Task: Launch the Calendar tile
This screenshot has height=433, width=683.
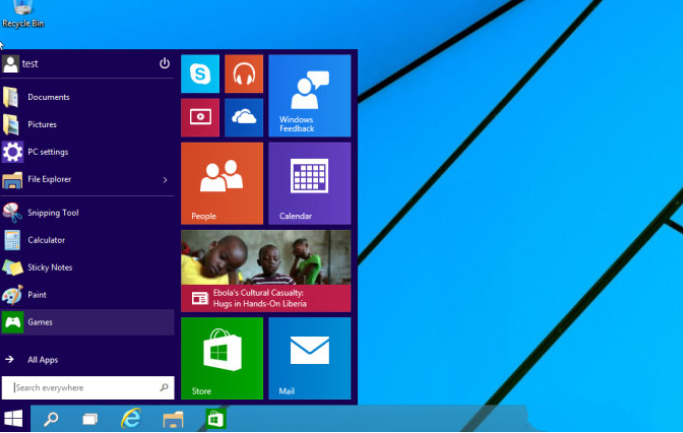Action: click(309, 183)
